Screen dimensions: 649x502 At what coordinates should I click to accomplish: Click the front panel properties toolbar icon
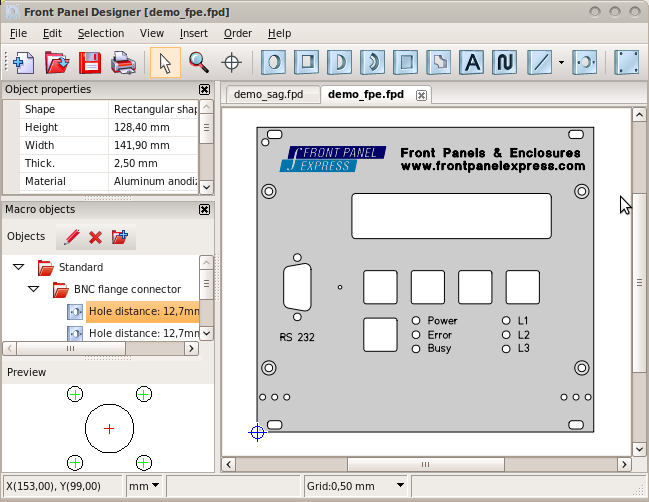[x=627, y=62]
